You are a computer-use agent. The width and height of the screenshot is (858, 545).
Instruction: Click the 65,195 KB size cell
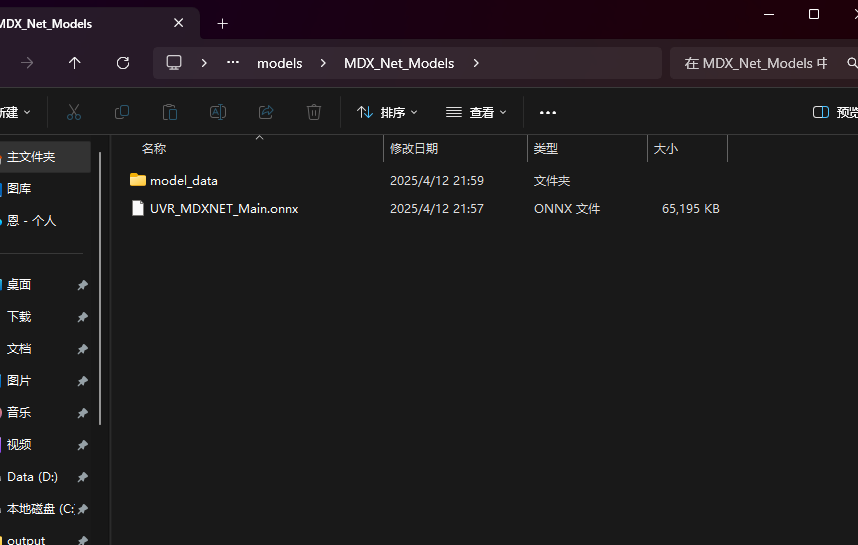click(691, 209)
